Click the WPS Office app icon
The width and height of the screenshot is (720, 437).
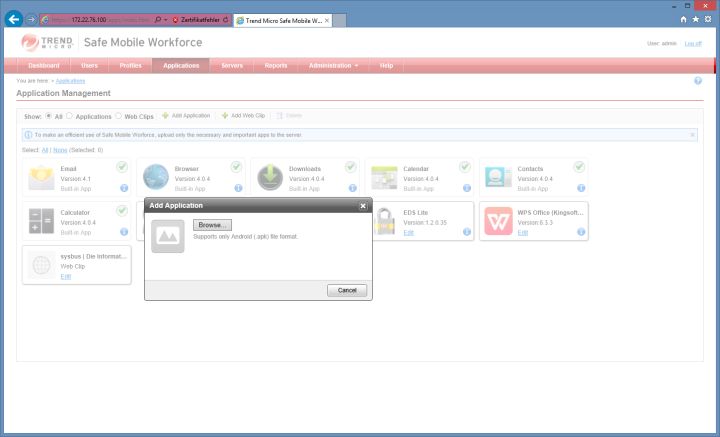498,221
